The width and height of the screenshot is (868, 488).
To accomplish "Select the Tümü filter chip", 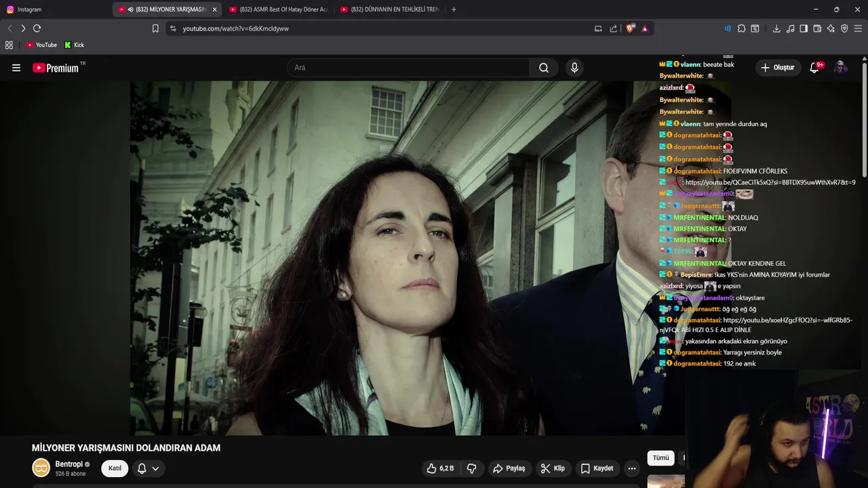I will [x=660, y=457].
